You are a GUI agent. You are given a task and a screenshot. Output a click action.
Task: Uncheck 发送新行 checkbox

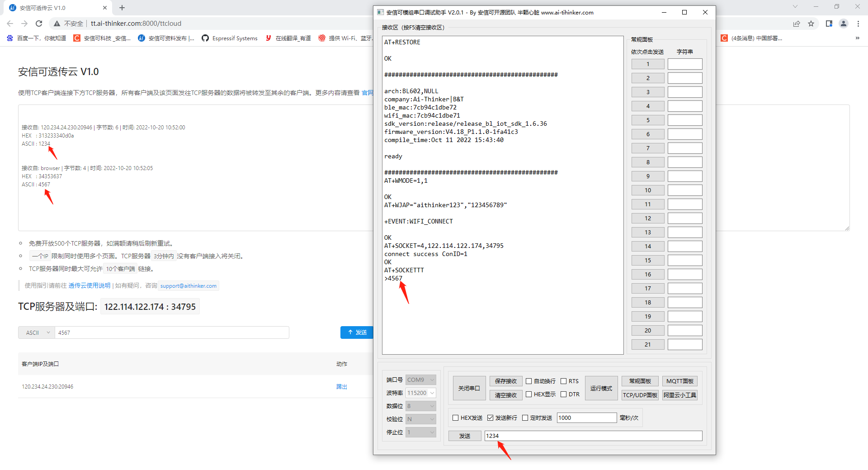point(490,418)
